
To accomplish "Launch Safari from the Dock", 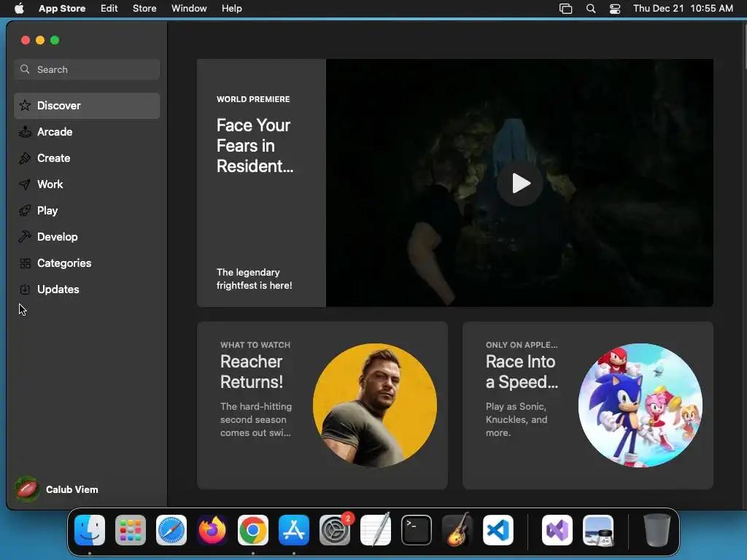I will click(x=171, y=529).
